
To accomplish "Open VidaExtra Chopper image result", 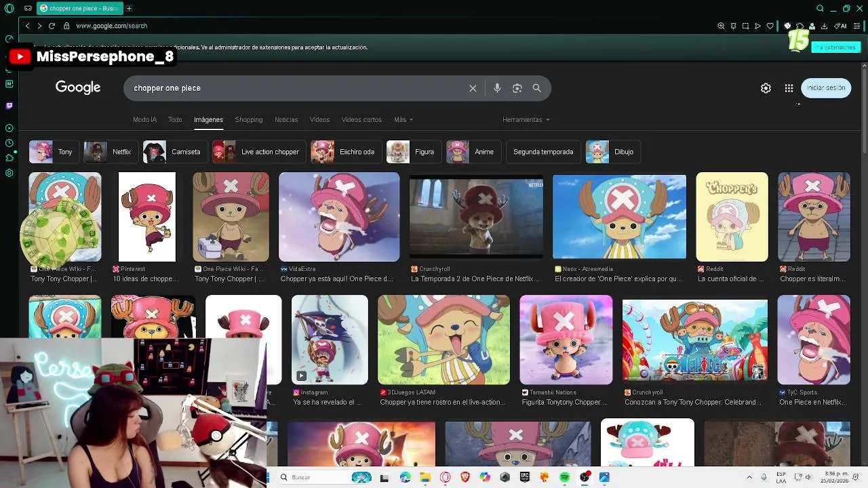I will click(339, 217).
